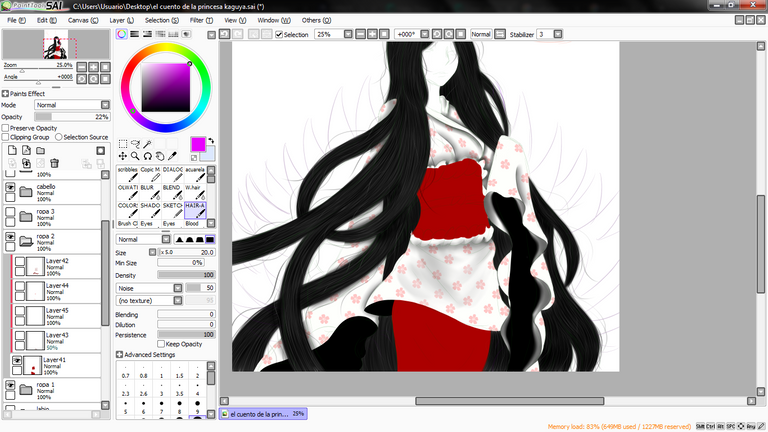
Task: Click the brush Density slider
Action: (x=186, y=275)
